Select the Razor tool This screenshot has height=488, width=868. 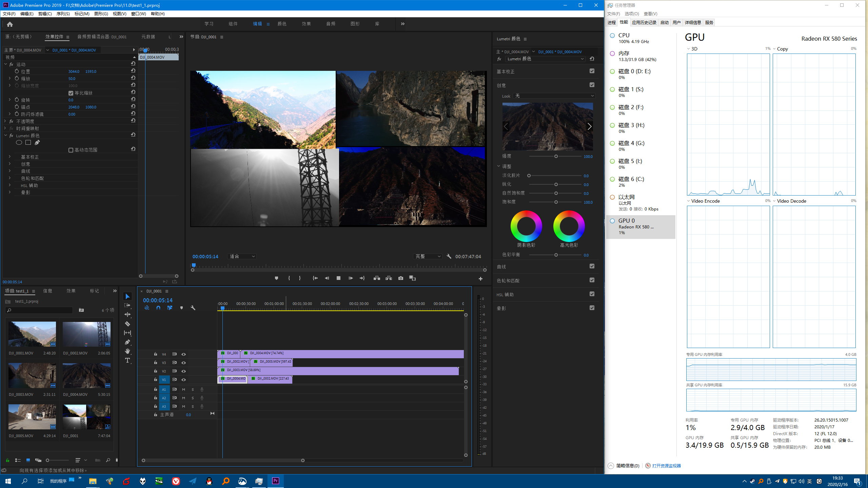127,324
